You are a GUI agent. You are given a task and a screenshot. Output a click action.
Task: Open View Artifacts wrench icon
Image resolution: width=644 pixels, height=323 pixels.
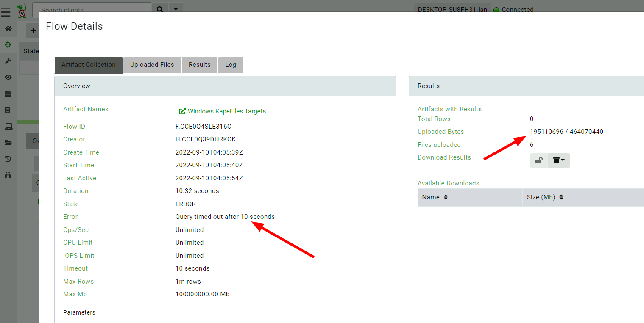click(x=8, y=61)
